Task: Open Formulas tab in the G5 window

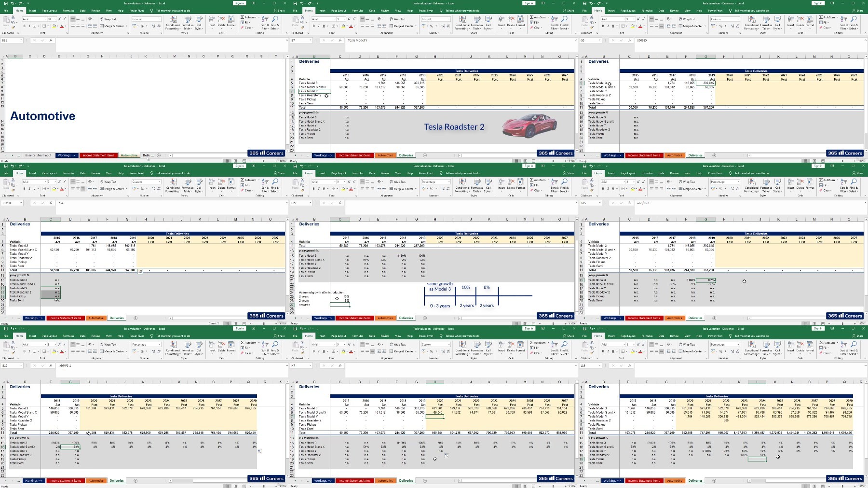Action: (x=647, y=11)
